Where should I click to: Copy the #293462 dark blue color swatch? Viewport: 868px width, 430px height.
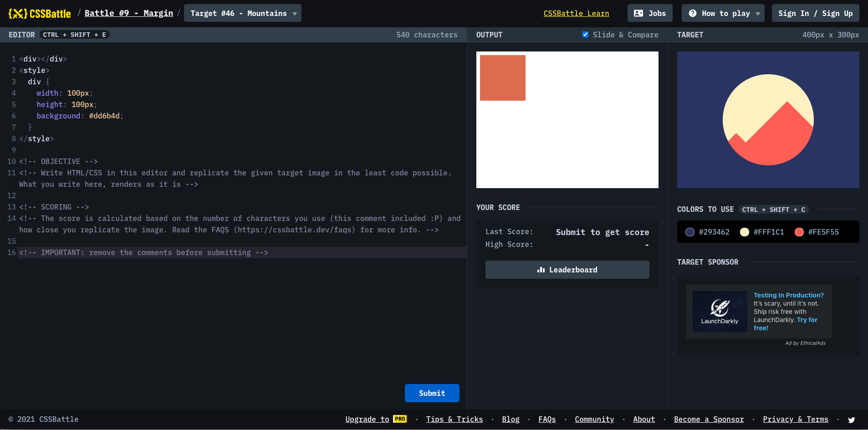coord(690,232)
